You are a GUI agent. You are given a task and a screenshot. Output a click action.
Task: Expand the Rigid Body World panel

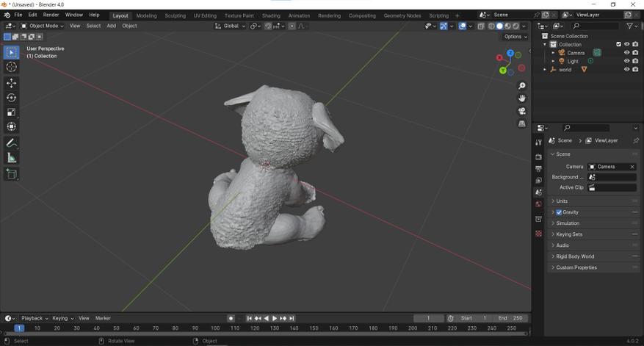tap(575, 256)
